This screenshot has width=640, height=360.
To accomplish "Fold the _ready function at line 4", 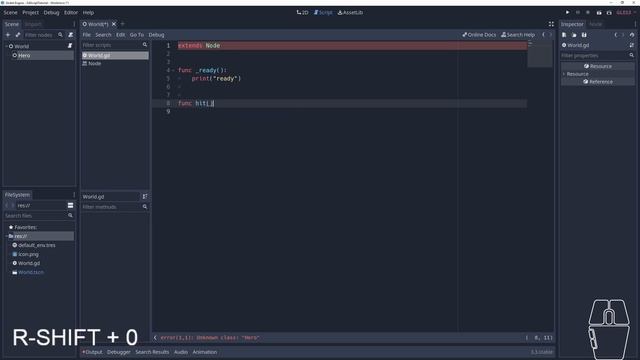I will tap(173, 70).
